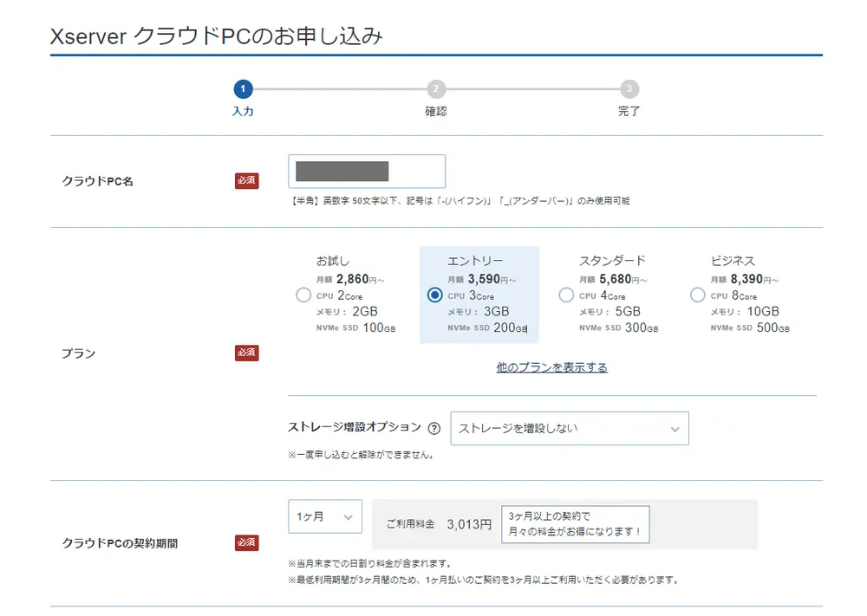
Task: Open the ストレージを増設しない dropdown
Action: [568, 428]
